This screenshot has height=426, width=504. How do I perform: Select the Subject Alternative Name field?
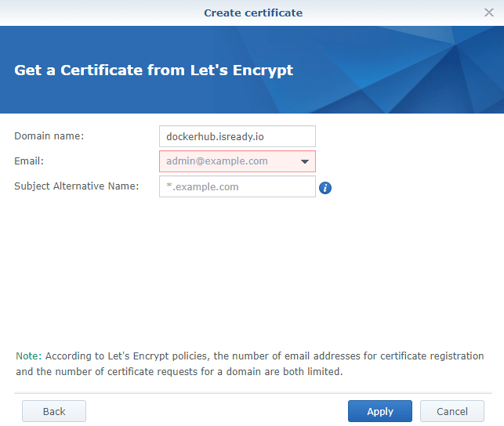pyautogui.click(x=237, y=186)
